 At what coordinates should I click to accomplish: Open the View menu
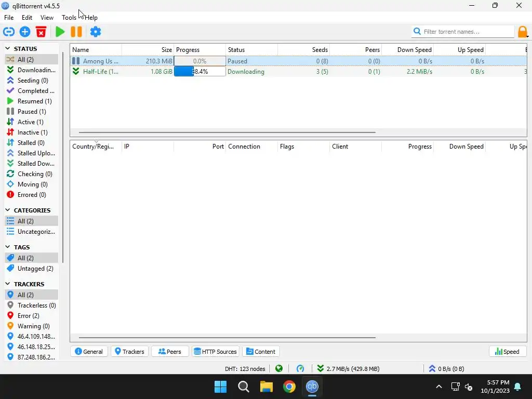[x=47, y=18]
